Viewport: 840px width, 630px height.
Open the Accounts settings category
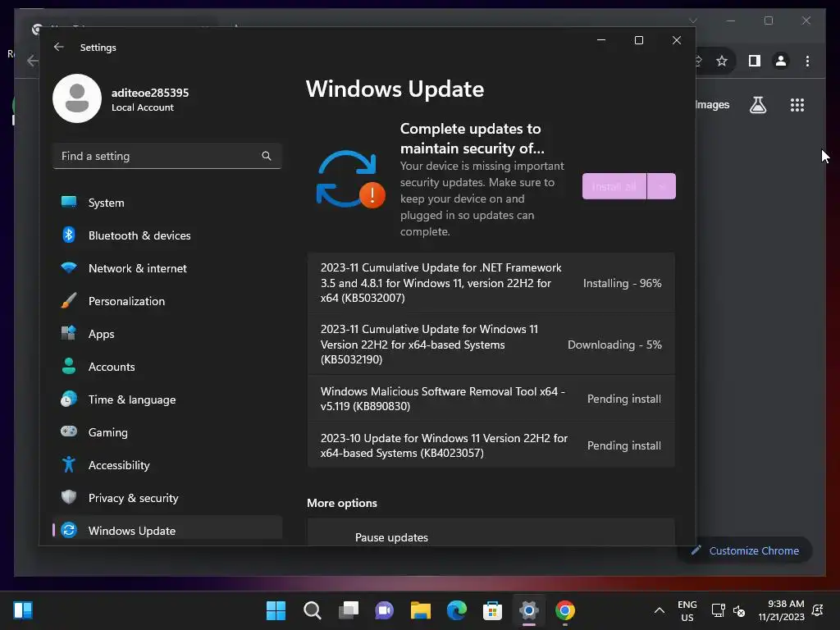point(167,367)
